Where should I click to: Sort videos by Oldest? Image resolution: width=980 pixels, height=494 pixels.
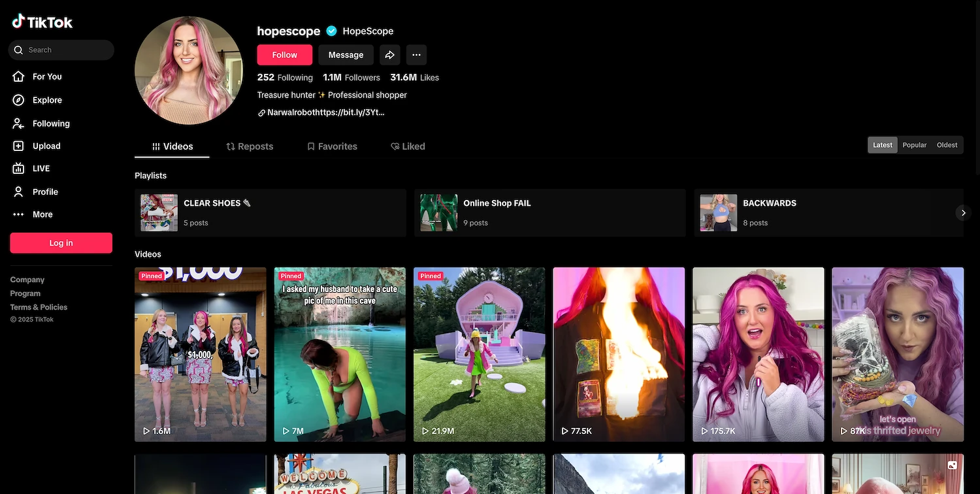947,145
